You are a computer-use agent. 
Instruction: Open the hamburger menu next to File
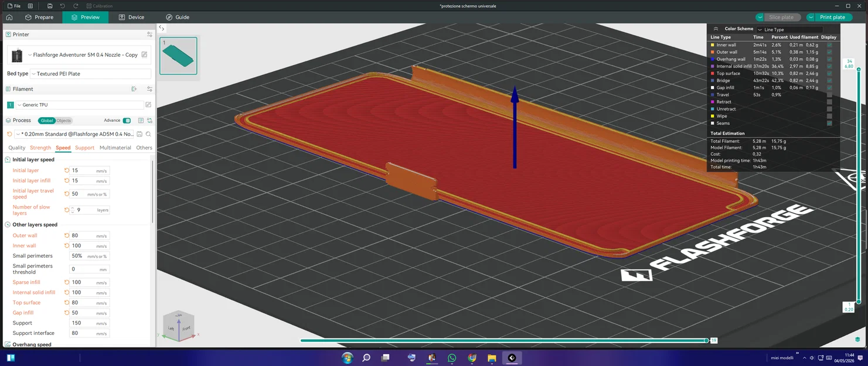click(x=30, y=6)
